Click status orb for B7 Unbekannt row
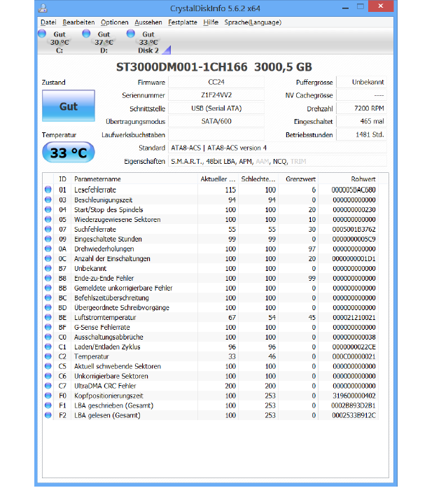Image resolution: width=448 pixels, height=488 pixels. [48, 268]
